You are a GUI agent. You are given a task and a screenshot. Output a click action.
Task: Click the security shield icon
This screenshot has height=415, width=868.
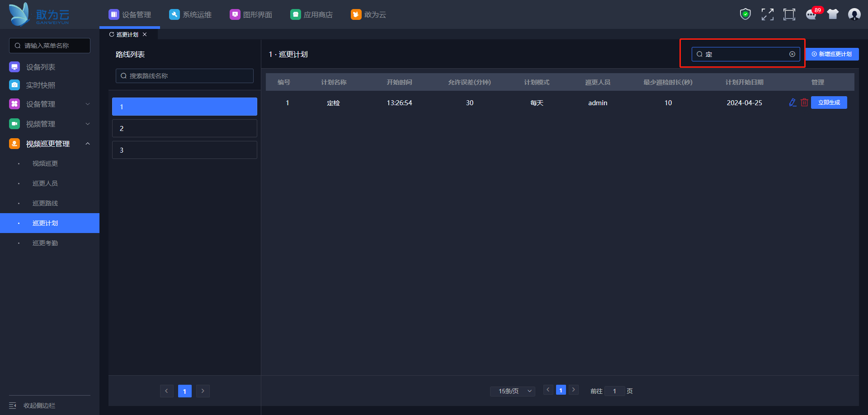point(745,14)
